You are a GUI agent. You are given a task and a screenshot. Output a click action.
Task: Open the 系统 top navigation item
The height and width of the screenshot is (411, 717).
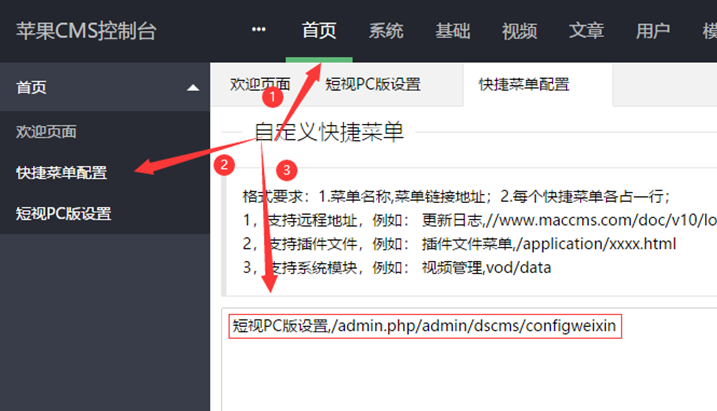point(386,31)
